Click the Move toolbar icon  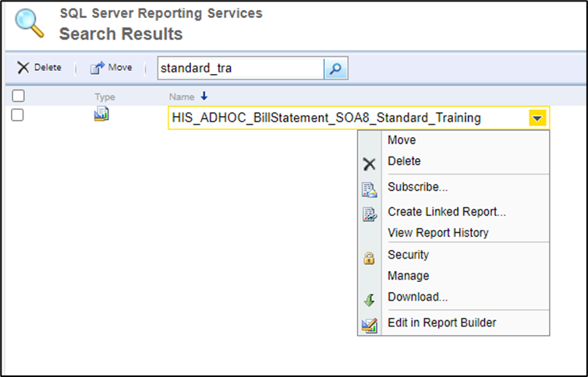coord(97,68)
